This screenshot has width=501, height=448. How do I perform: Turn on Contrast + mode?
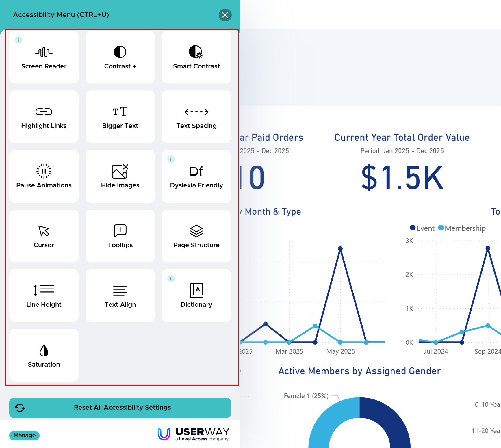click(x=120, y=57)
